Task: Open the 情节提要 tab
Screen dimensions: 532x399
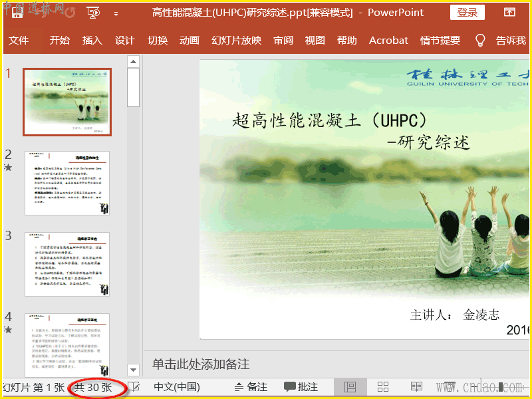Action: pyautogui.click(x=440, y=41)
